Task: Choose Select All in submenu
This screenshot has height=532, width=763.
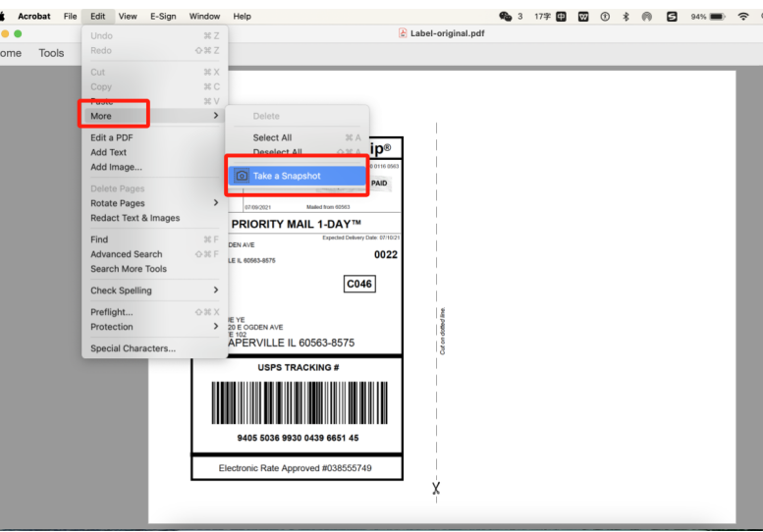Action: [297, 137]
